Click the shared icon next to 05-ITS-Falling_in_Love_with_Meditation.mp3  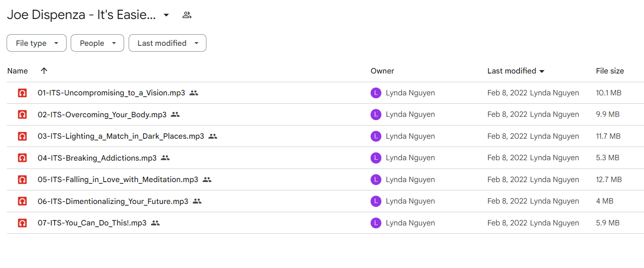pos(207,180)
